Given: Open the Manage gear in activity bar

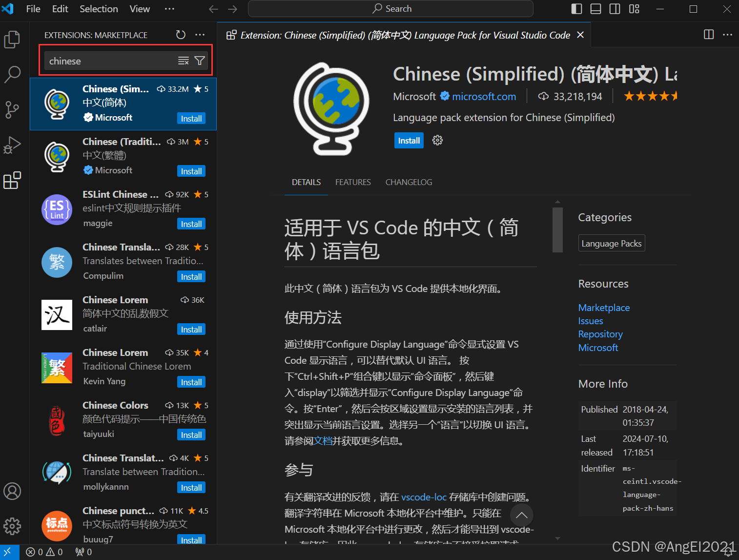Looking at the screenshot, I should coord(12,526).
